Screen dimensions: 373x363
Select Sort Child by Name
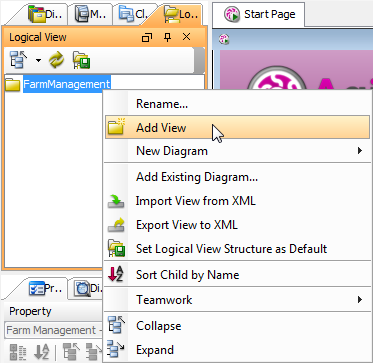(x=237, y=275)
